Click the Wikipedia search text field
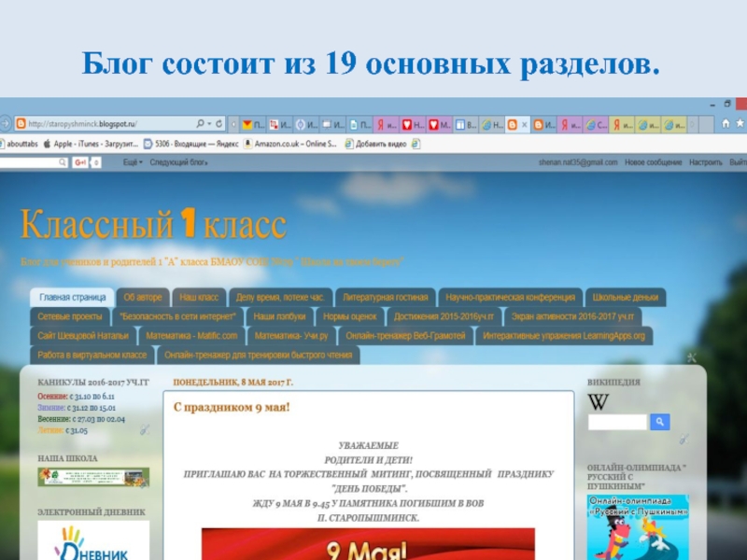Image resolution: width=747 pixels, height=560 pixels. coord(616,423)
